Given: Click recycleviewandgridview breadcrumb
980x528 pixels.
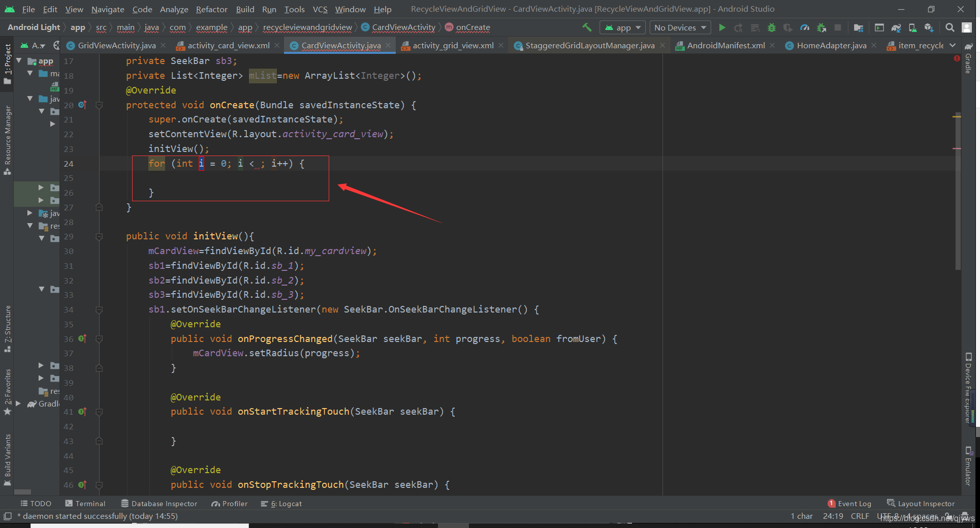Looking at the screenshot, I should pyautogui.click(x=307, y=27).
